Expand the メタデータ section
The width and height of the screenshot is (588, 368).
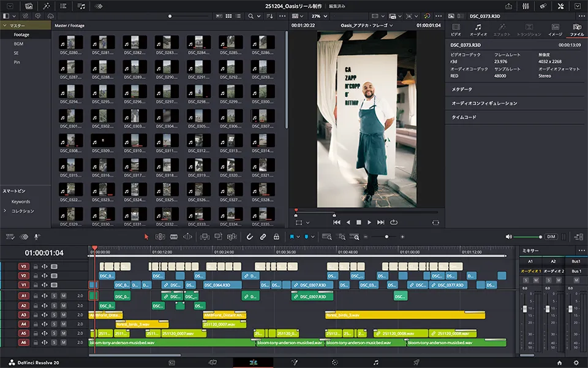pyautogui.click(x=462, y=90)
